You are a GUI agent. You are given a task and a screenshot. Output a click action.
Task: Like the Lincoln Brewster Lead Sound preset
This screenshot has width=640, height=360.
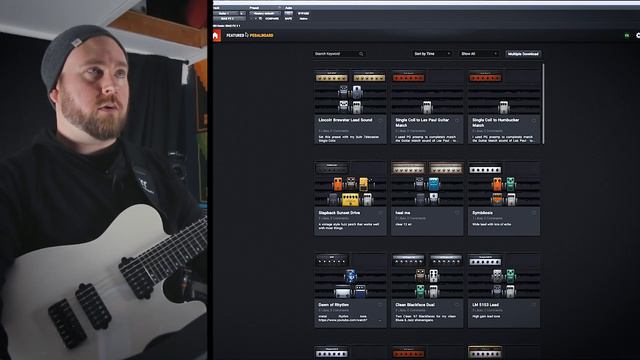pyautogui.click(x=380, y=121)
